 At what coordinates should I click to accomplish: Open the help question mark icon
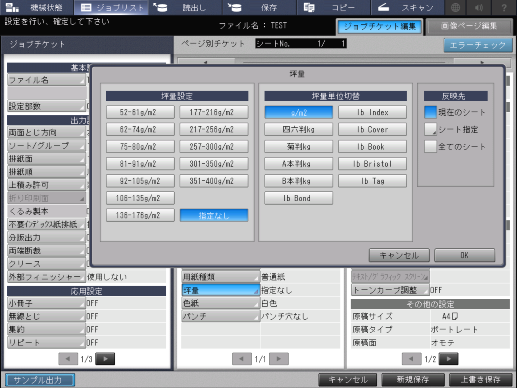504,7
